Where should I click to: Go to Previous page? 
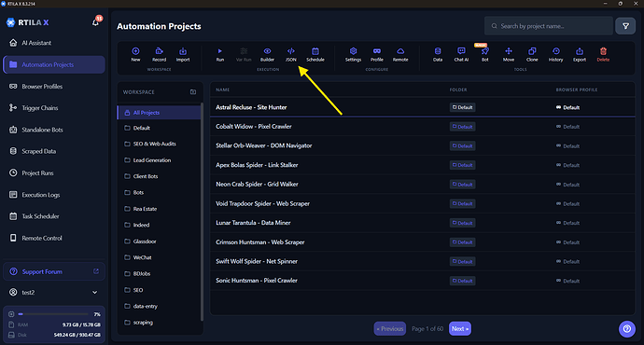pos(390,328)
